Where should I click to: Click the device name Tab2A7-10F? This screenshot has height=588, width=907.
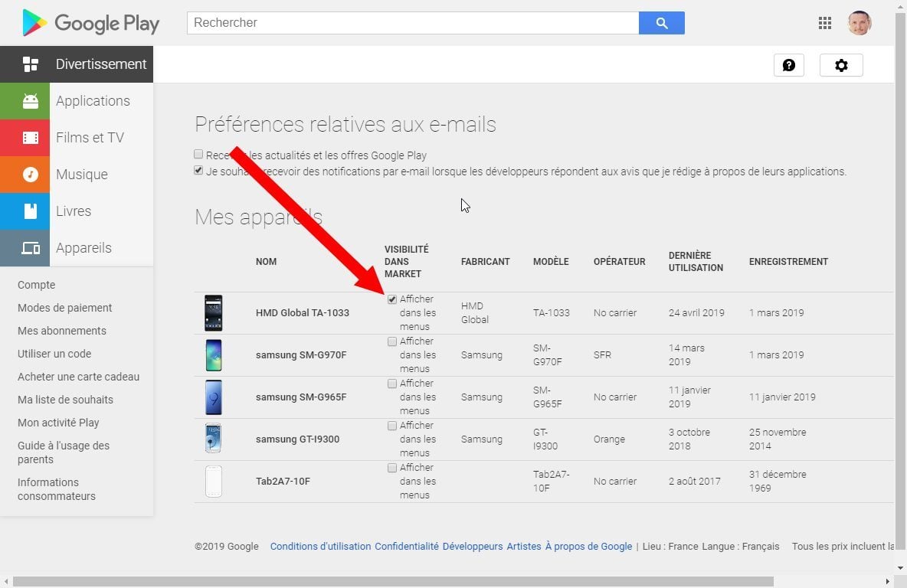point(283,481)
